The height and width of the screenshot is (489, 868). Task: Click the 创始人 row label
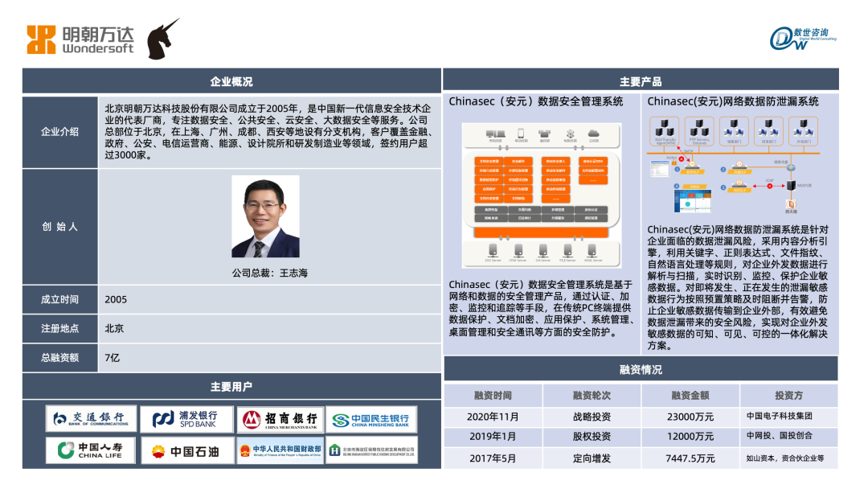tap(59, 227)
